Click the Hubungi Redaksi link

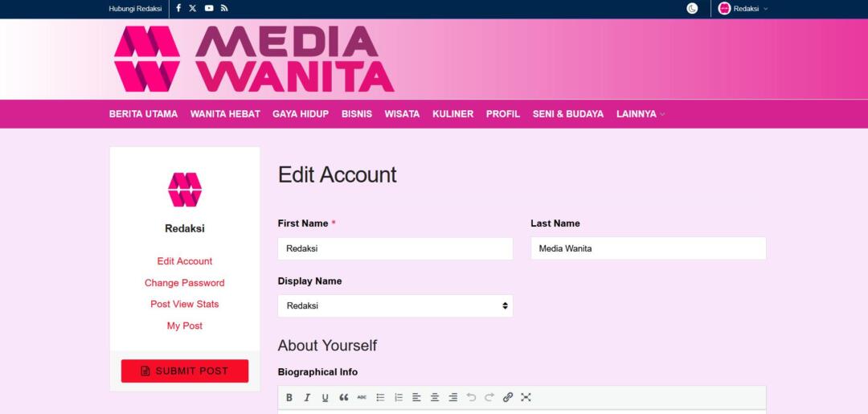click(135, 8)
